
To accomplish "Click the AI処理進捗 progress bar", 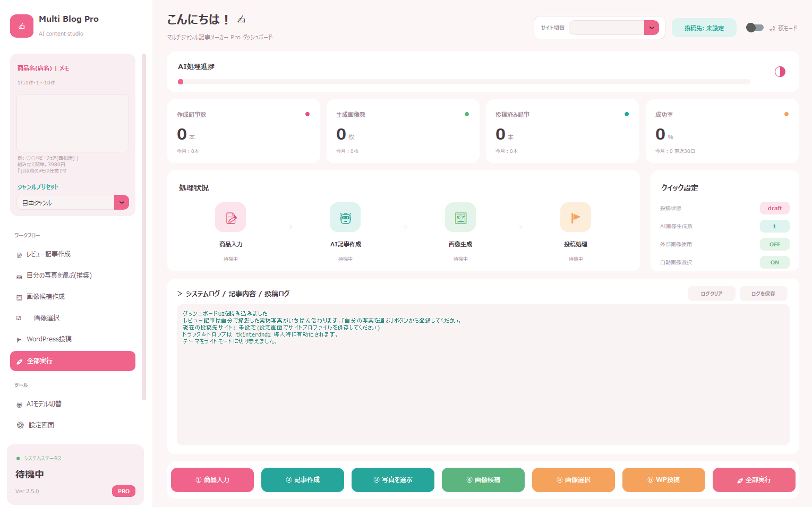I will pyautogui.click(x=464, y=82).
